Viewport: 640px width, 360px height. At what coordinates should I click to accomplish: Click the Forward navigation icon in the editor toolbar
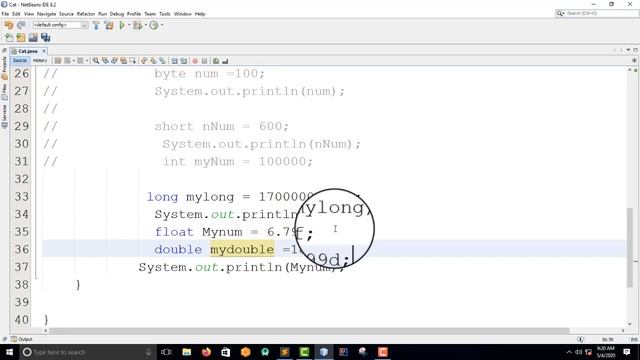(80, 61)
